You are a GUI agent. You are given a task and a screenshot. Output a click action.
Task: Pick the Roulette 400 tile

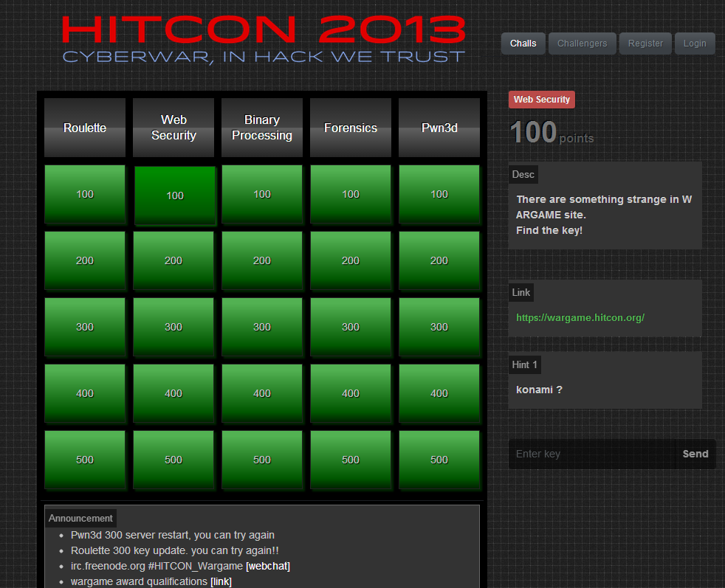[x=85, y=393]
